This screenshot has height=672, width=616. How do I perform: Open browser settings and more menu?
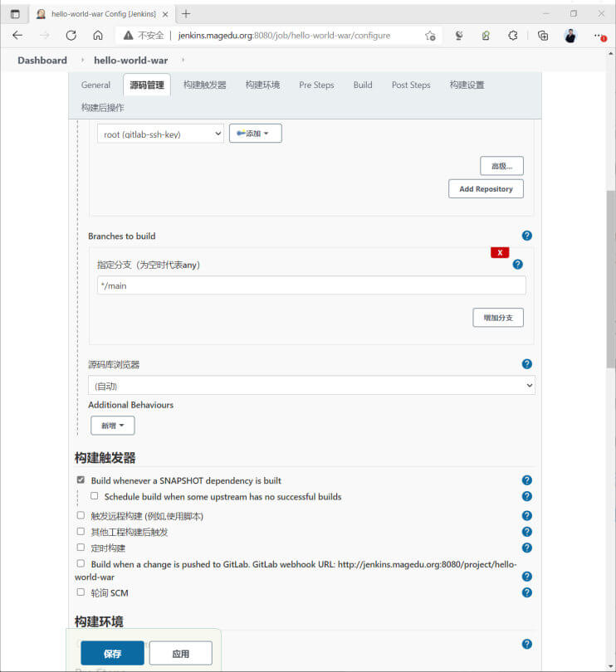[599, 36]
